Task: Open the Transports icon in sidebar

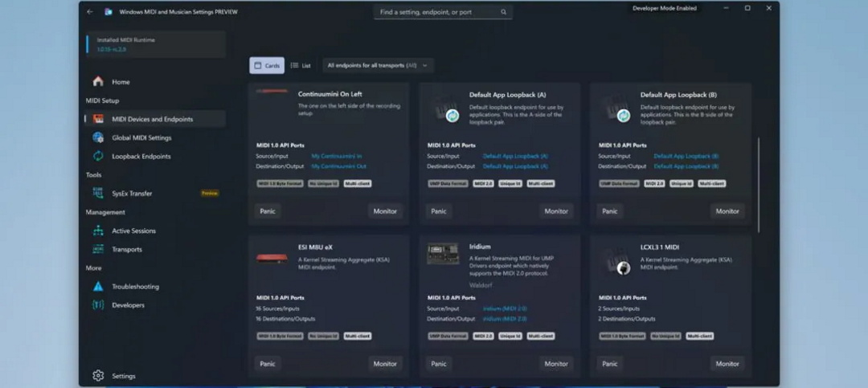Action: (x=98, y=250)
